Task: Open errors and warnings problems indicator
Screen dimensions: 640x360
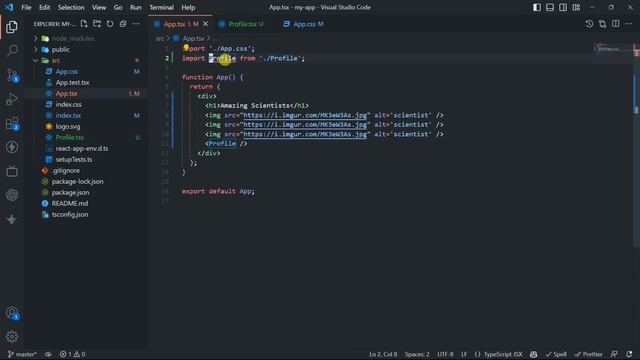Action: (x=72, y=354)
